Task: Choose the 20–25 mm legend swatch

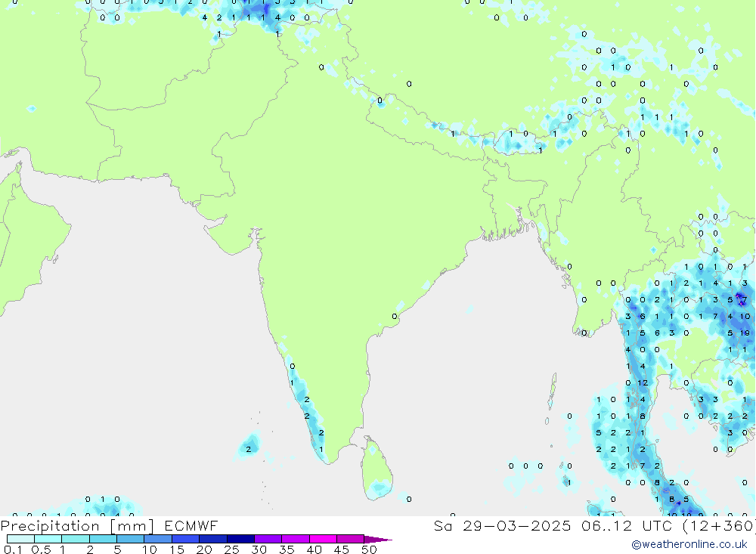Action: pyautogui.click(x=213, y=539)
